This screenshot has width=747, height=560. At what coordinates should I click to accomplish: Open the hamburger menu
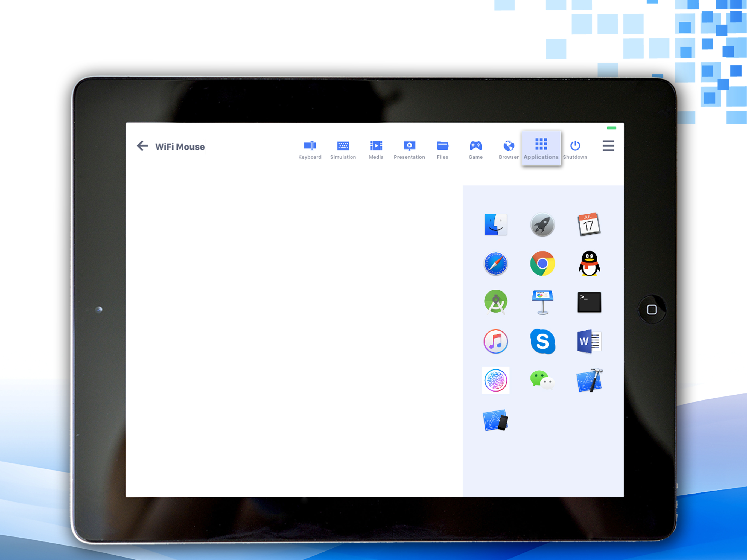coord(608,146)
